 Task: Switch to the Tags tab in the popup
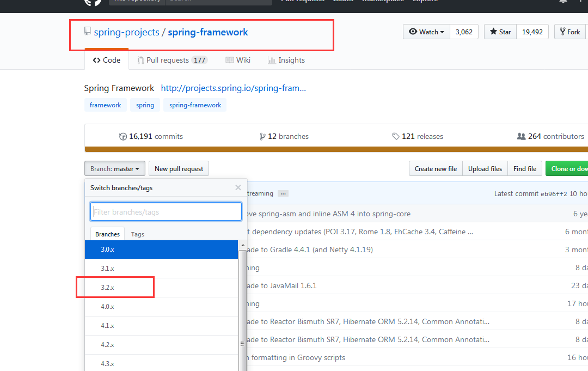point(138,234)
